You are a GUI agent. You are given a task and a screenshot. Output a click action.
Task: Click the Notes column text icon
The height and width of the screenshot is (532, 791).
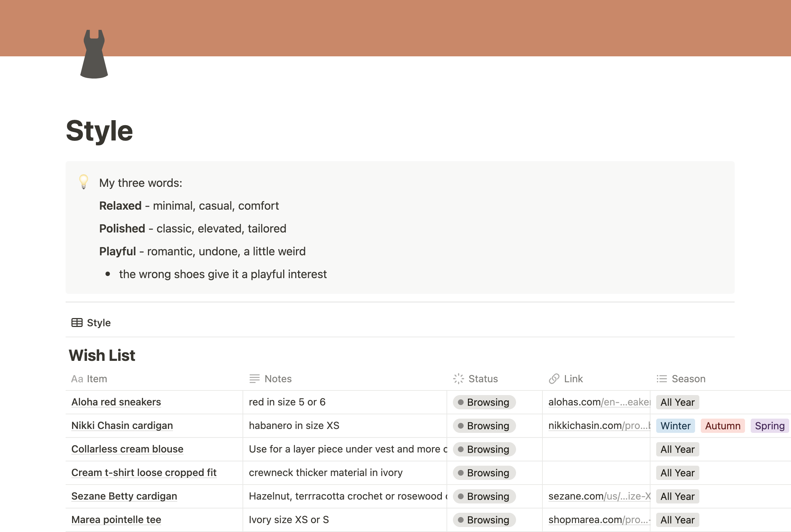(254, 379)
